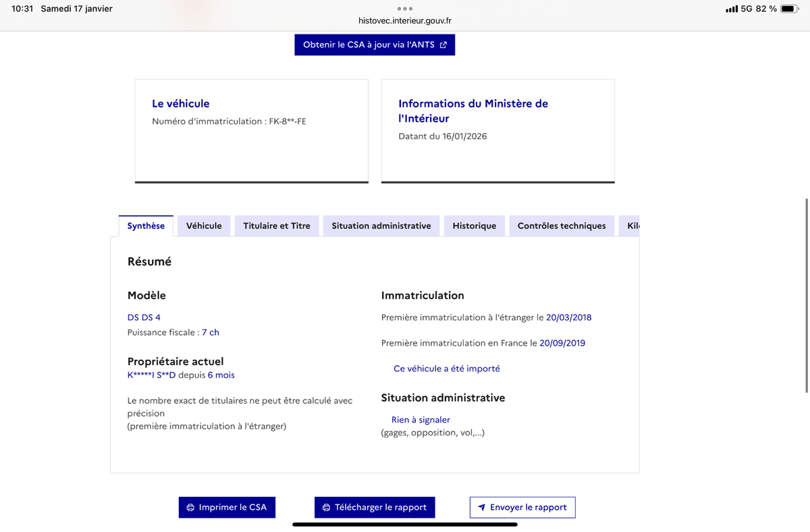Click the printer icon beside Imprimer le CSA
The height and width of the screenshot is (532, 810).
(190, 508)
